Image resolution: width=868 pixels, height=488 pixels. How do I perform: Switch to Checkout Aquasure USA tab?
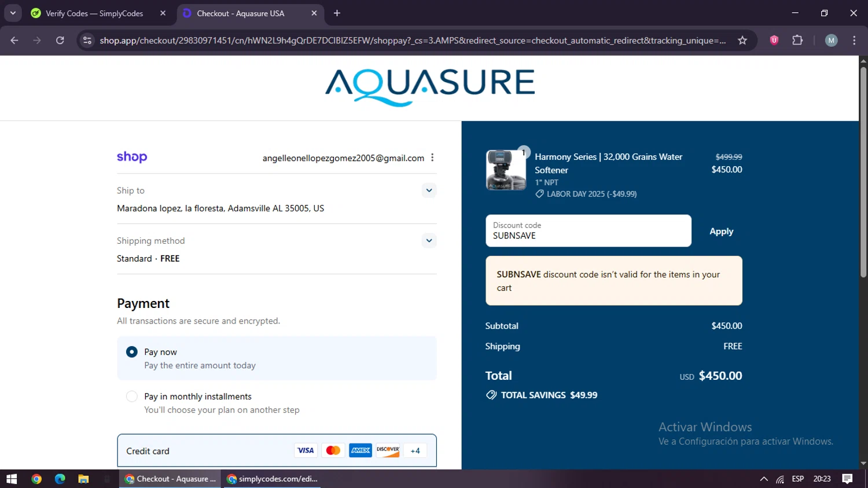pos(240,13)
